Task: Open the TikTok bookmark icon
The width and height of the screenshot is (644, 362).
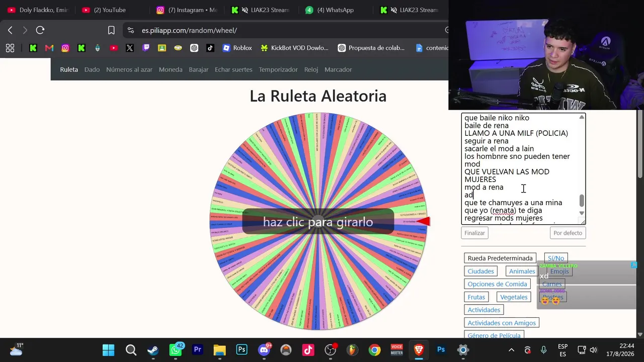Action: (x=210, y=48)
